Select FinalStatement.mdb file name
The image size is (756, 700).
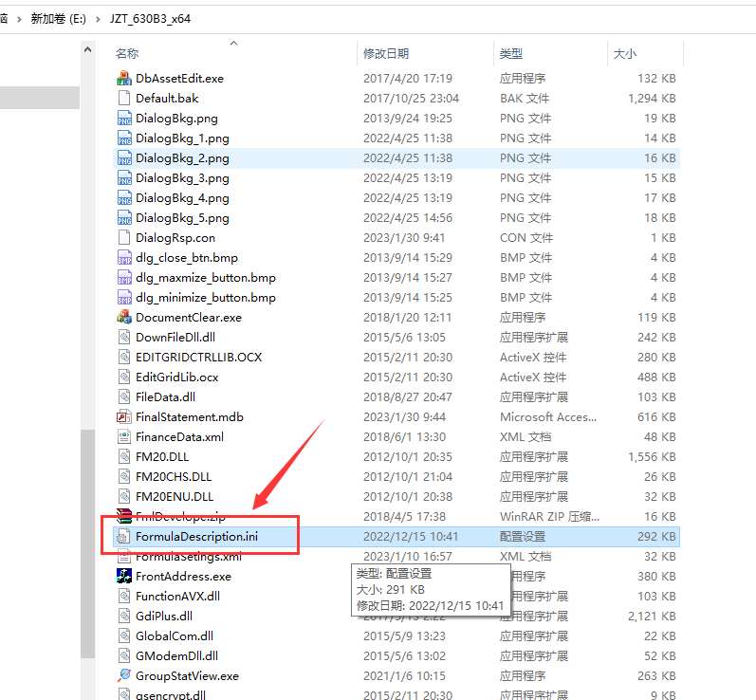(x=190, y=417)
